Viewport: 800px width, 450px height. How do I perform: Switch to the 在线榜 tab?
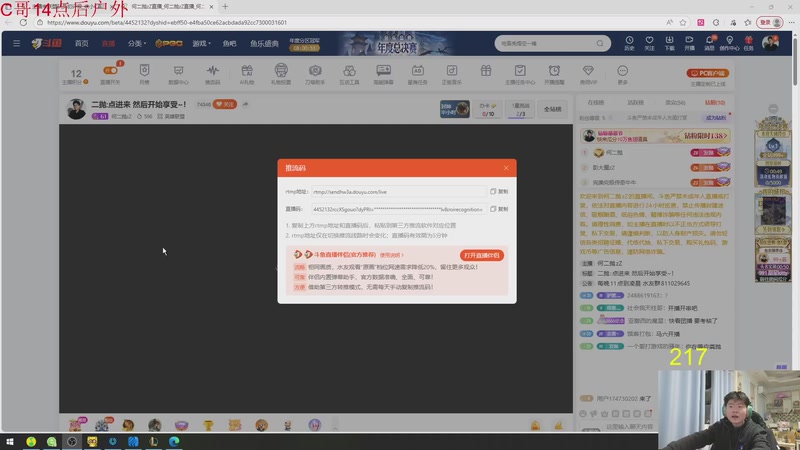(x=595, y=103)
